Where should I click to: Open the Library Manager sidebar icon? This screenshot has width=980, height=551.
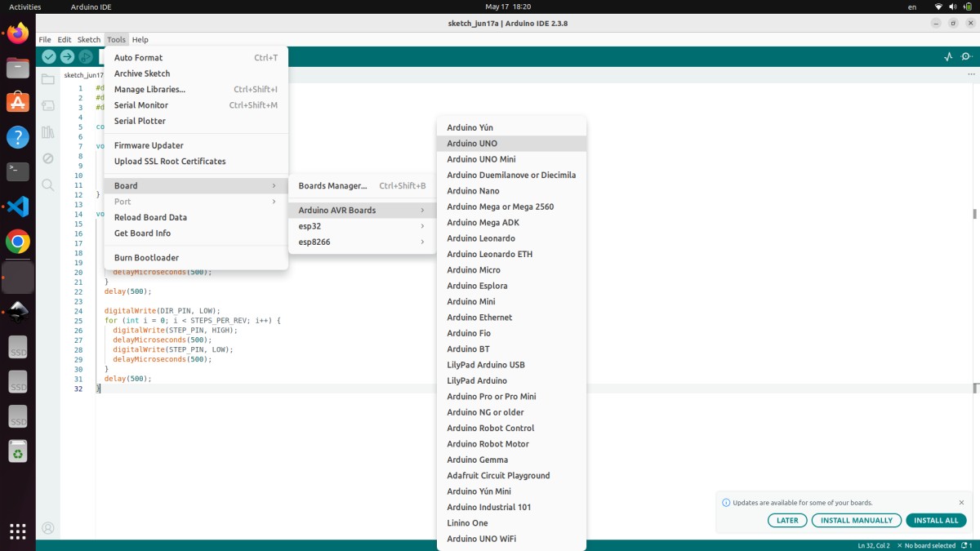pyautogui.click(x=48, y=132)
